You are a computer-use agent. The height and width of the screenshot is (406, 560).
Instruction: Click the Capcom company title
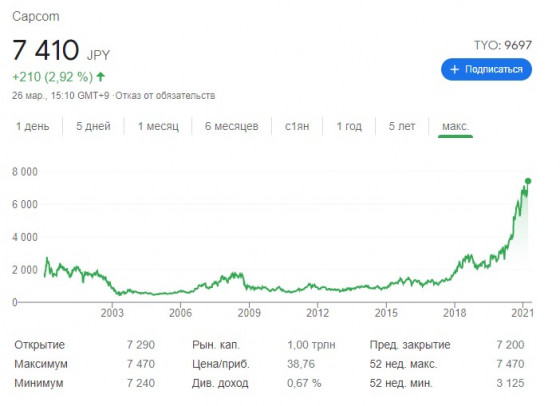pyautogui.click(x=36, y=16)
